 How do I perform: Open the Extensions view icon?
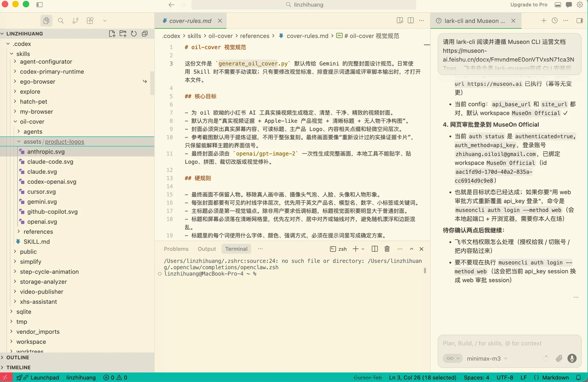(x=90, y=21)
